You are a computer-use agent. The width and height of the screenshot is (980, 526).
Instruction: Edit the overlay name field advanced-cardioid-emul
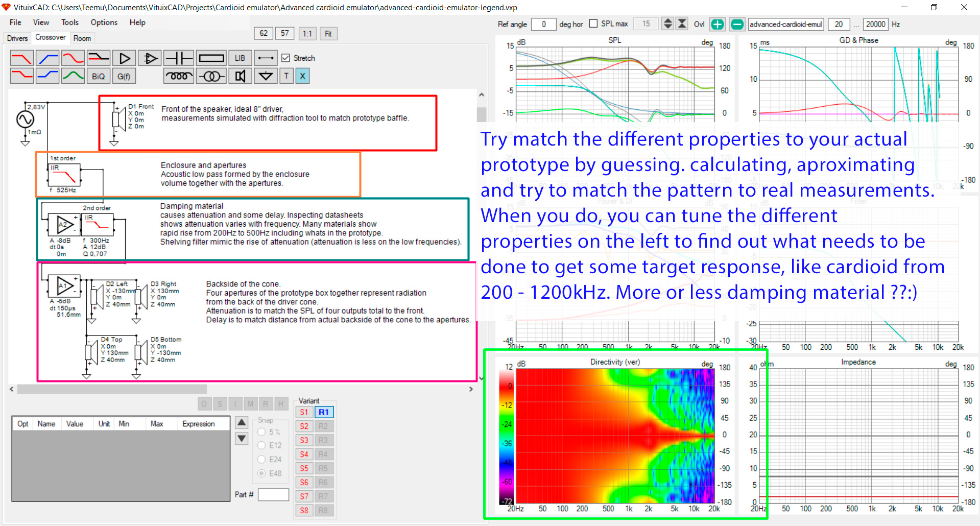(786, 24)
